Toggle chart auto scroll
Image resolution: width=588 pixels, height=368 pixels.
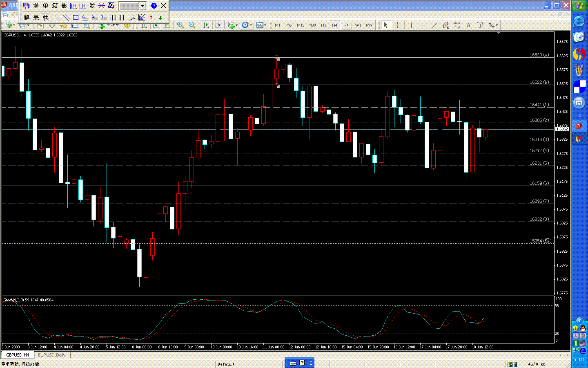click(206, 25)
